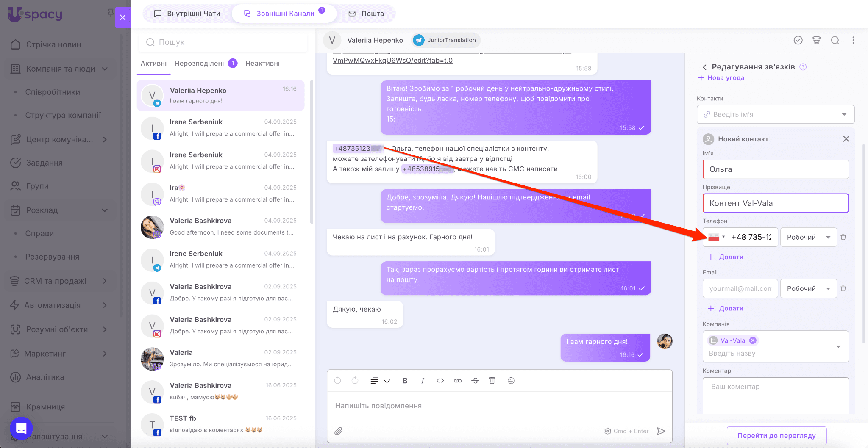This screenshot has width=868, height=448.
Task: Toggle bold formatting in message editor
Action: pyautogui.click(x=405, y=381)
